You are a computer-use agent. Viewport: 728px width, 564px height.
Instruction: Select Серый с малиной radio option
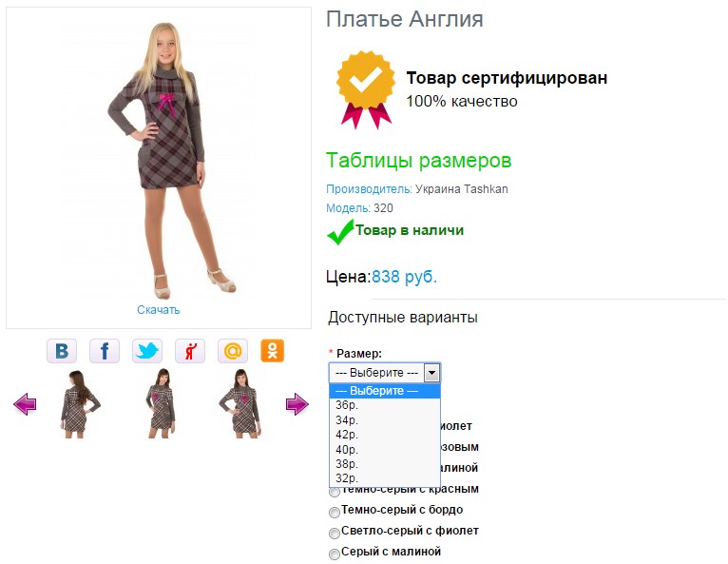(x=335, y=554)
